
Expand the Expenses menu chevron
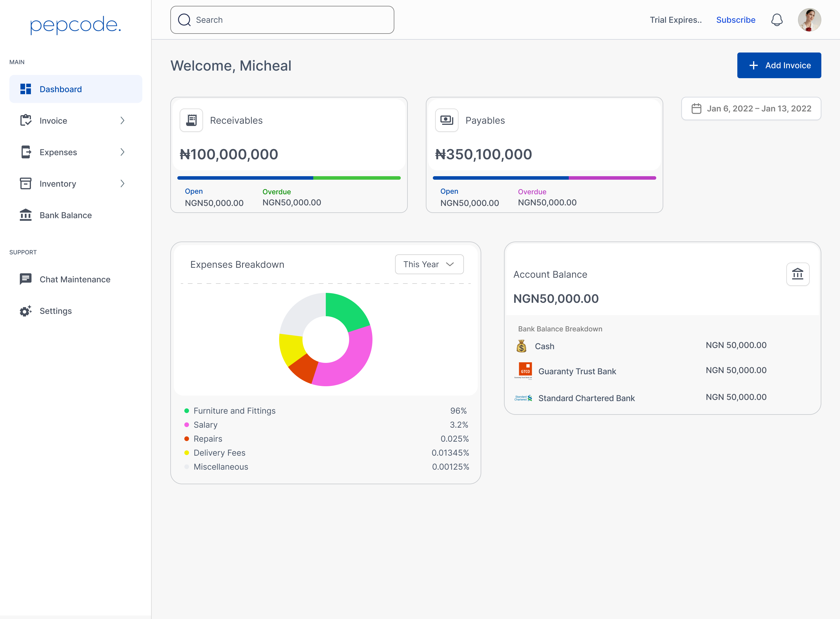(122, 152)
